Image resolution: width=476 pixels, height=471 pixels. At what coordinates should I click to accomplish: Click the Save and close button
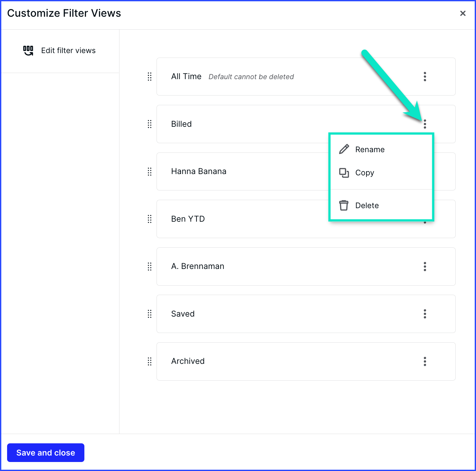46,453
